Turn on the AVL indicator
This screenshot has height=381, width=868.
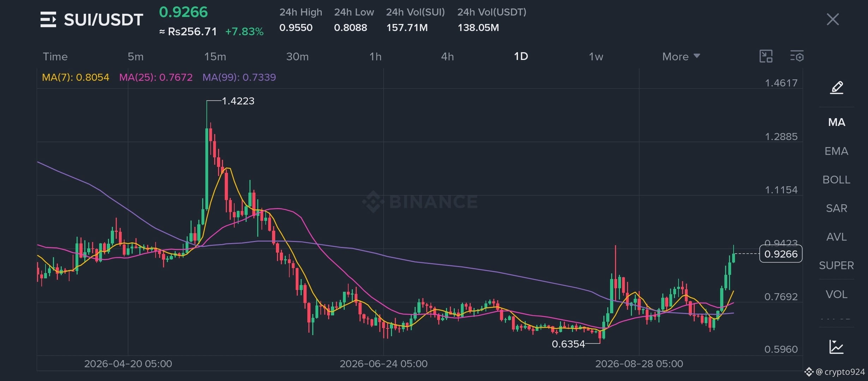click(x=836, y=237)
